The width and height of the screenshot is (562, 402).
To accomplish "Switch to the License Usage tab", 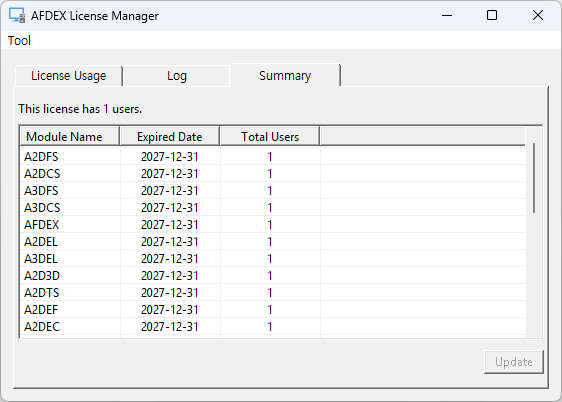I will (68, 76).
